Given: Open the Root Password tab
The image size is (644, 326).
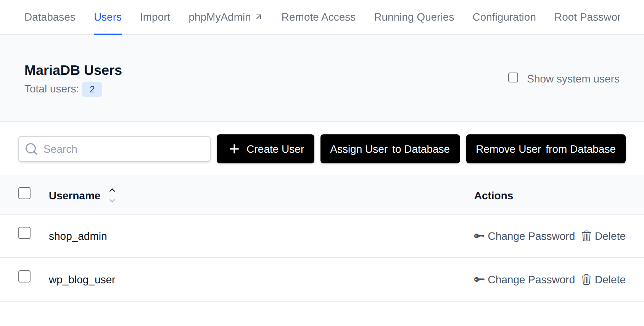Looking at the screenshot, I should [x=587, y=17].
